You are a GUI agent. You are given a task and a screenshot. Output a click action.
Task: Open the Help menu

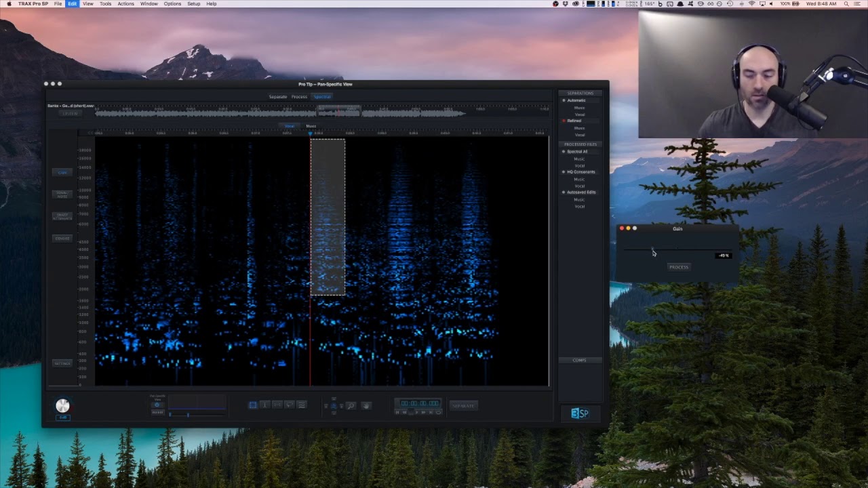pyautogui.click(x=212, y=4)
